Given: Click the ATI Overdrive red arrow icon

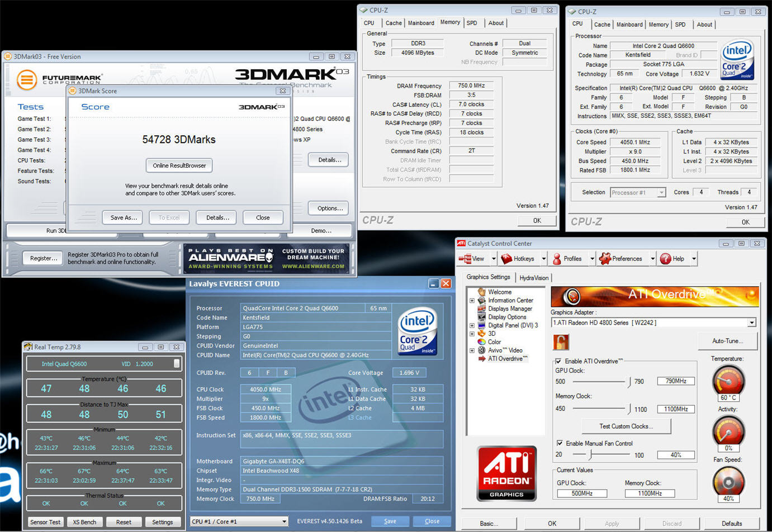Looking at the screenshot, I should tap(481, 359).
